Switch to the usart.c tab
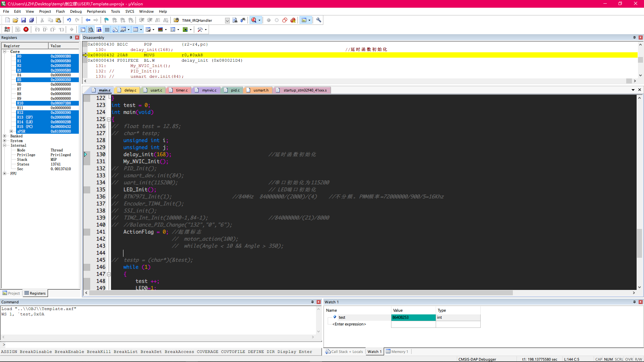644x362 pixels. 155,90
